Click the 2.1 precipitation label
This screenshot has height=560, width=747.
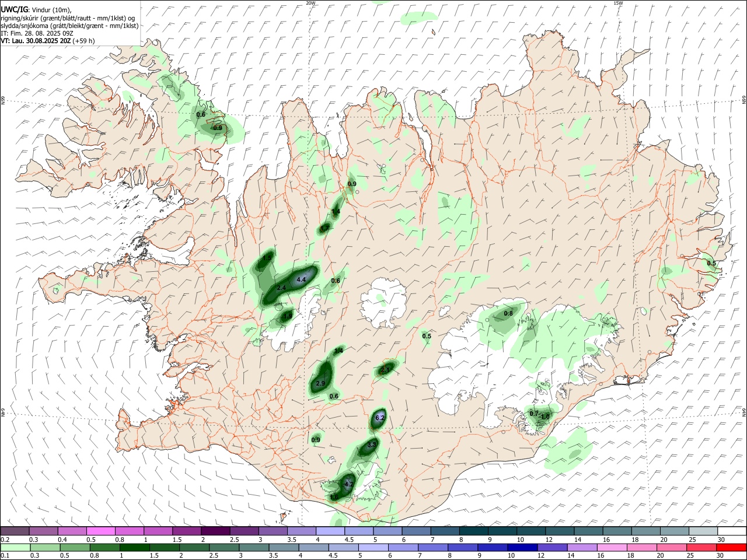click(x=385, y=370)
